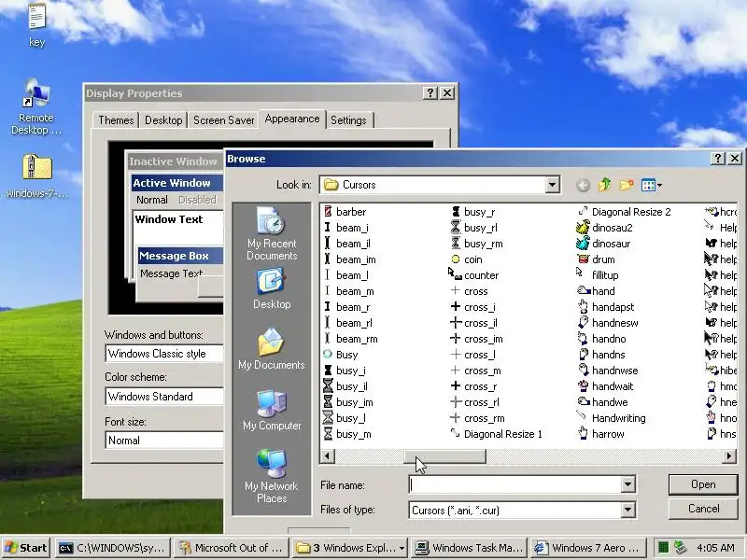
Task: Select the cross_i cursor file
Action: coord(472,307)
